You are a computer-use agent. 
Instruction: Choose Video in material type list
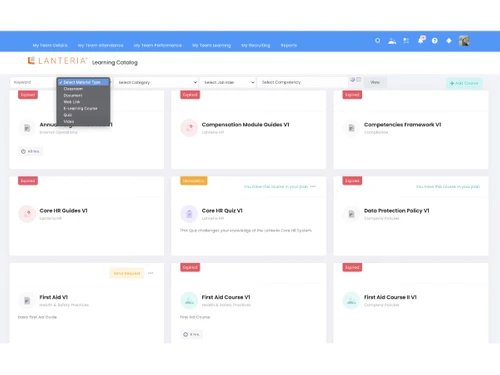(83, 121)
